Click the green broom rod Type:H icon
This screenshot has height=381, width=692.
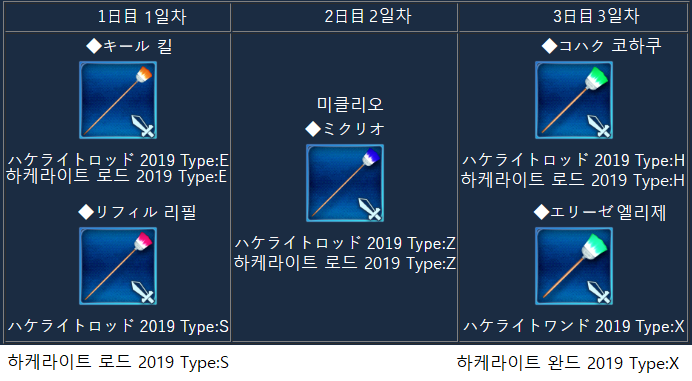[x=574, y=100]
